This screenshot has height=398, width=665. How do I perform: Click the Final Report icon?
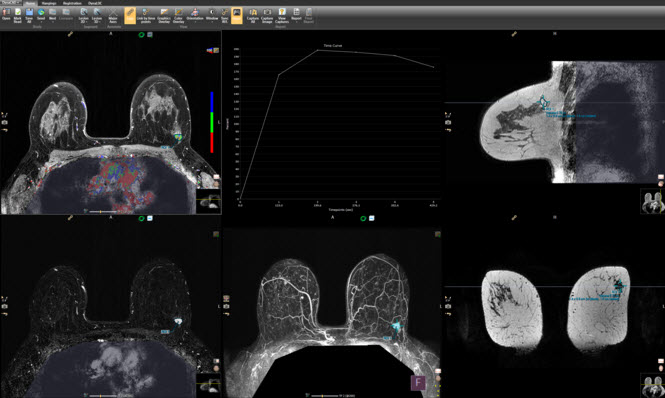[308, 15]
